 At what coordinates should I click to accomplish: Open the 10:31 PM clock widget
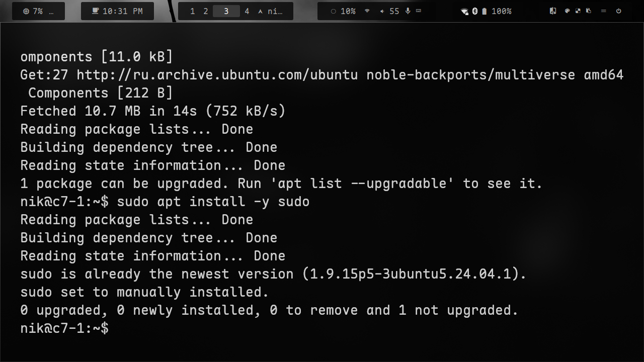coord(117,11)
